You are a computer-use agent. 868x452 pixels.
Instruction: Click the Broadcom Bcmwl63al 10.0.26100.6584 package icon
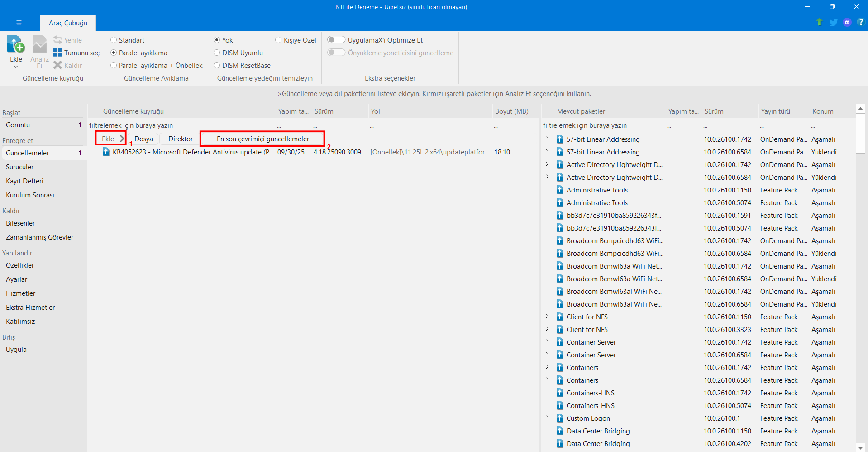coord(560,304)
